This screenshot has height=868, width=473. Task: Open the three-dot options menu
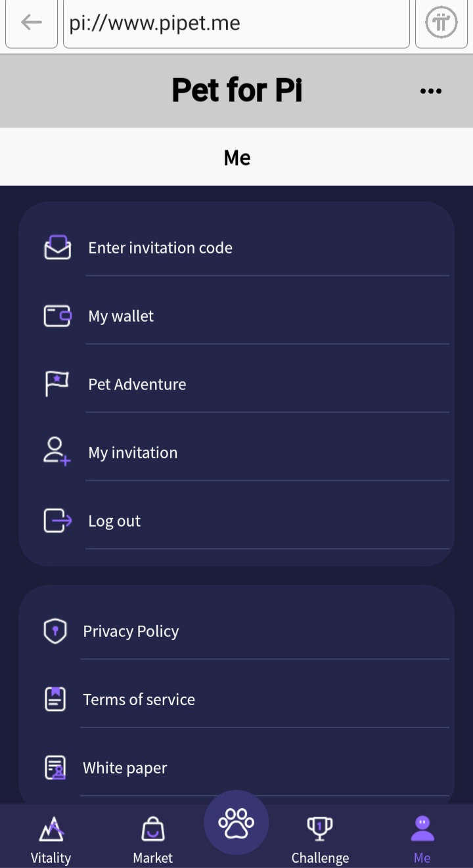430,91
